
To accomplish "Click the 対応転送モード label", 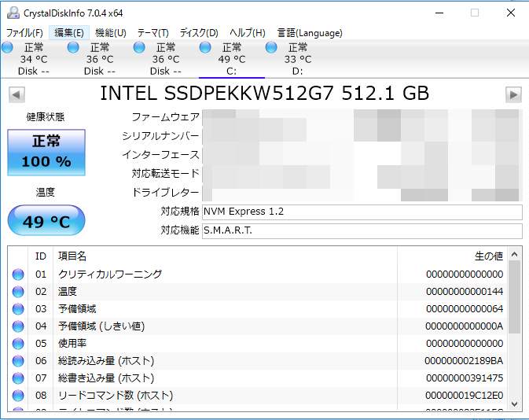I will pos(166,174).
